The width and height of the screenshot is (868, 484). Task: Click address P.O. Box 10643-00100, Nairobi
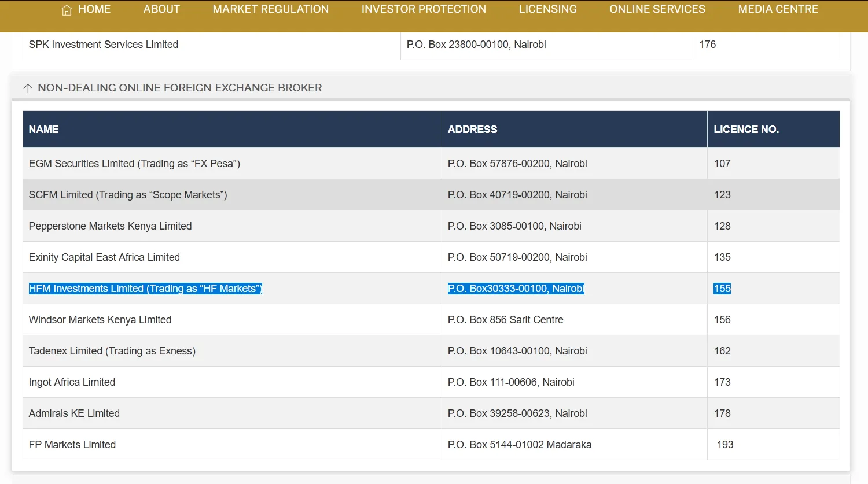click(x=517, y=351)
